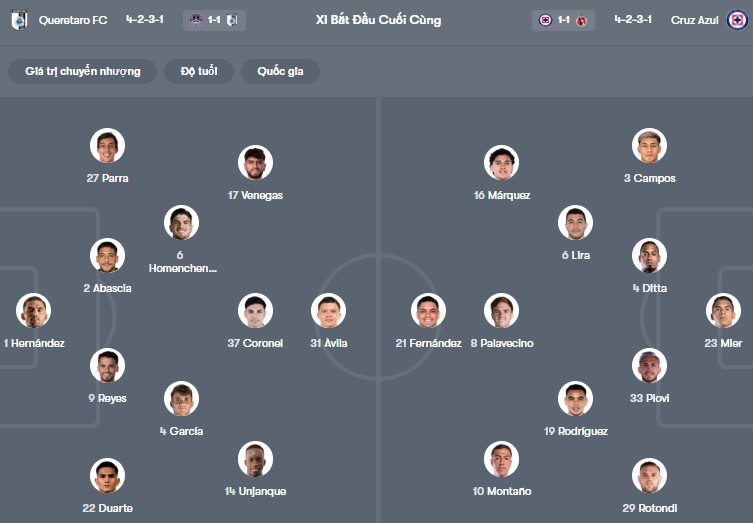Toggle the Quốc gia filter

(x=280, y=71)
